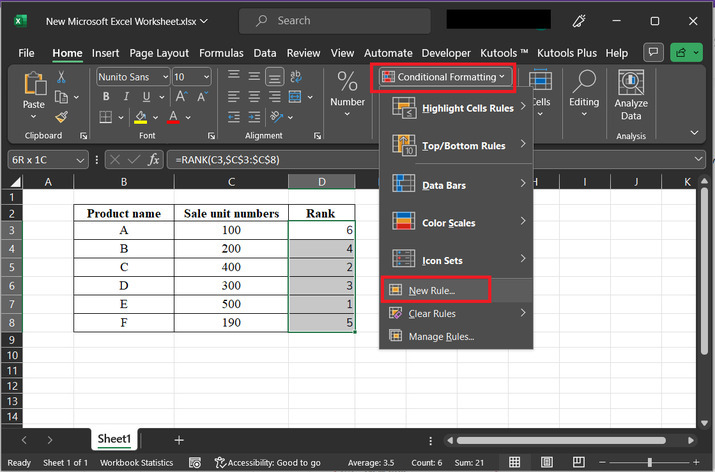Open the Conditional Formatting dropdown
The height and width of the screenshot is (472, 715).
446,76
